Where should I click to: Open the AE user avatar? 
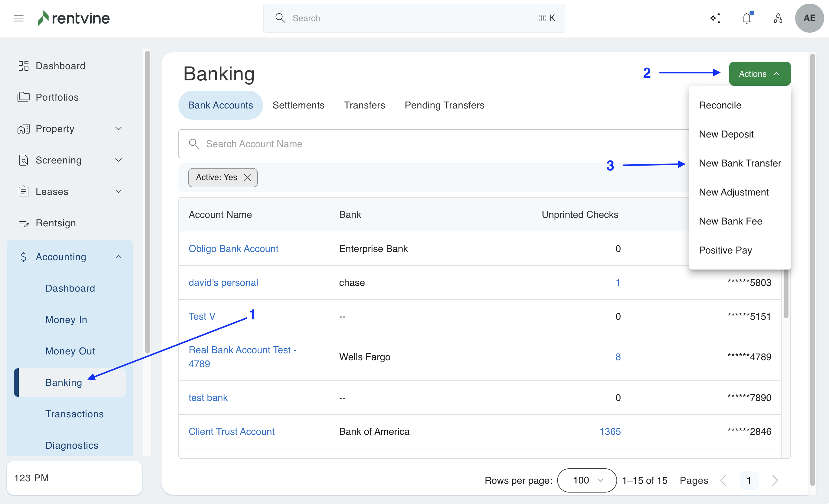click(x=809, y=18)
